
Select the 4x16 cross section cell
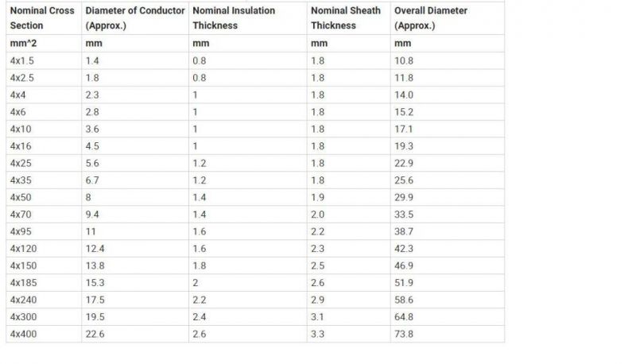tap(44, 146)
